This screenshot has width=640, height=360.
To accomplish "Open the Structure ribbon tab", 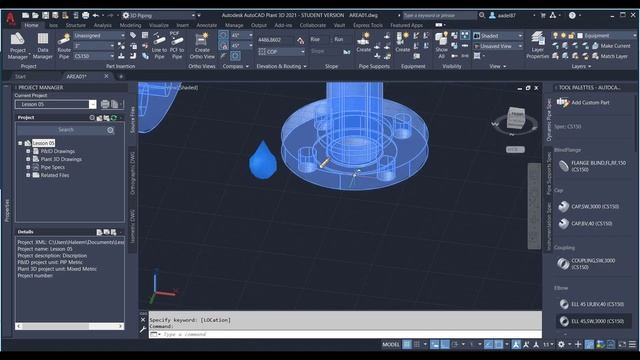I will 76,25.
